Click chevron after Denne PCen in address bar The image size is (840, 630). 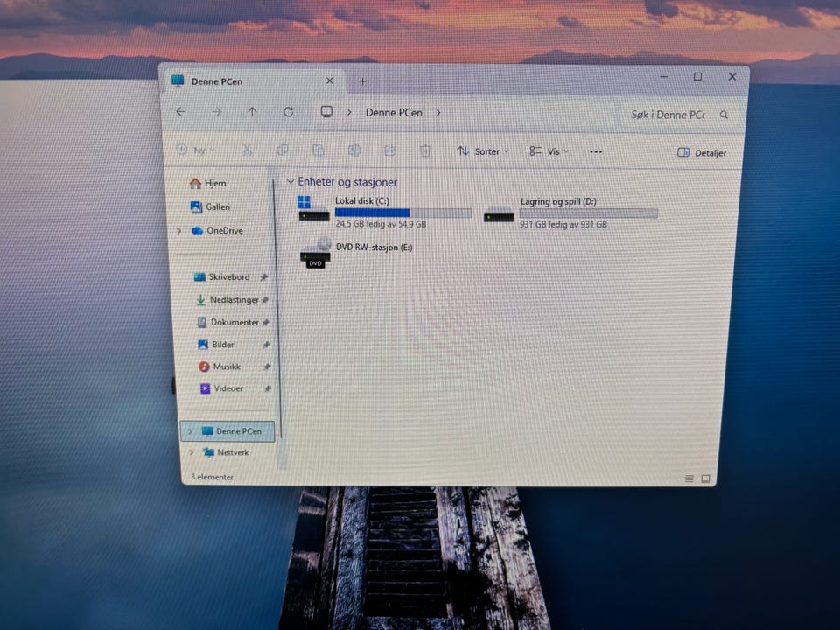[438, 113]
